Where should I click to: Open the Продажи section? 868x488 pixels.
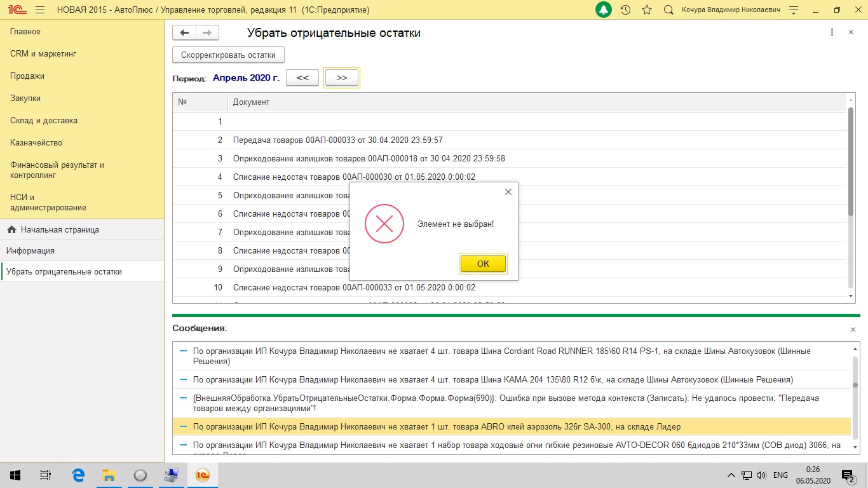(x=27, y=76)
